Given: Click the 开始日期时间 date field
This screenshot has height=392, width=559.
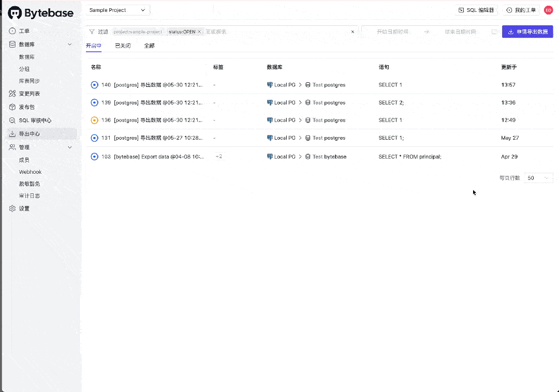Looking at the screenshot, I should point(392,32).
